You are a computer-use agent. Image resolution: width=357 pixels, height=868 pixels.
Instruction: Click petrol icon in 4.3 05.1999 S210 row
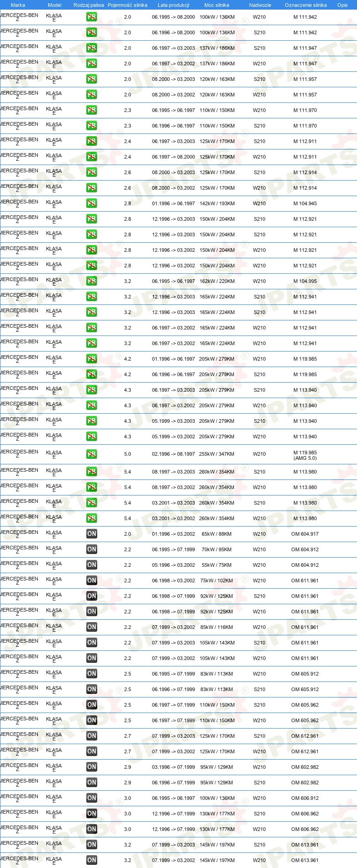92,421
